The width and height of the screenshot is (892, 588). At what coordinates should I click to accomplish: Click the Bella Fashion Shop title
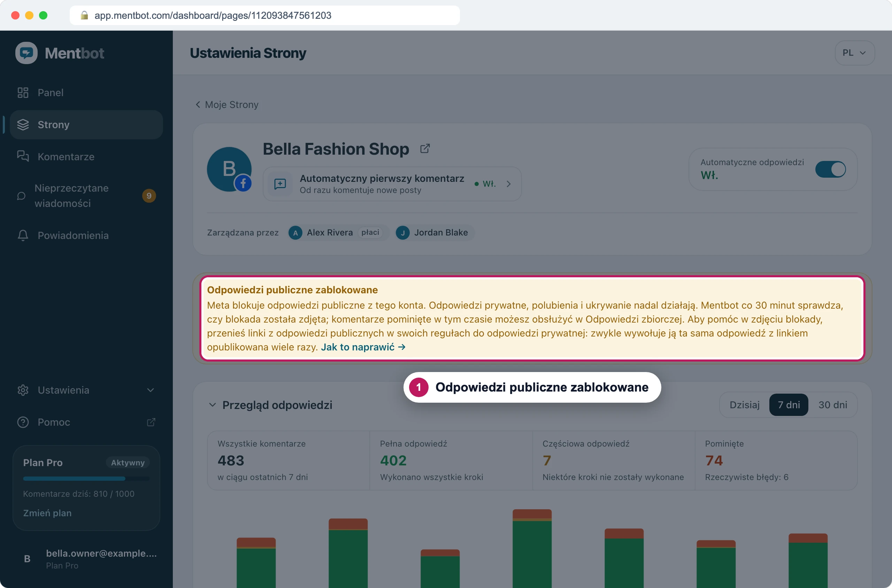click(336, 149)
